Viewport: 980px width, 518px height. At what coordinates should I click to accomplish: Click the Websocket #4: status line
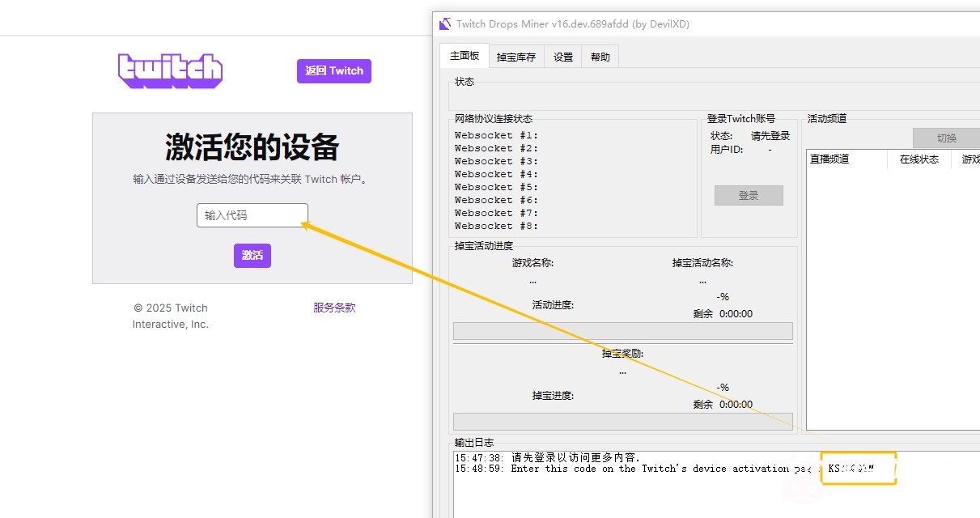496,174
